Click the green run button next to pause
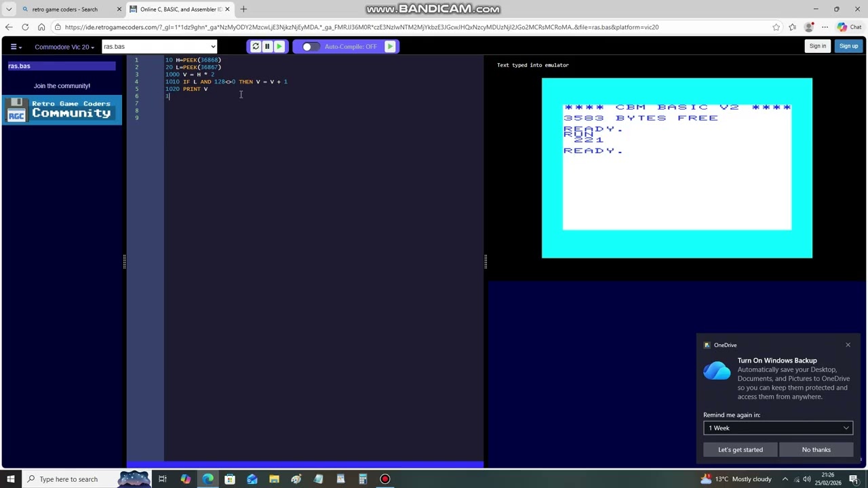Screen dimensions: 868x488 pos(279,47)
